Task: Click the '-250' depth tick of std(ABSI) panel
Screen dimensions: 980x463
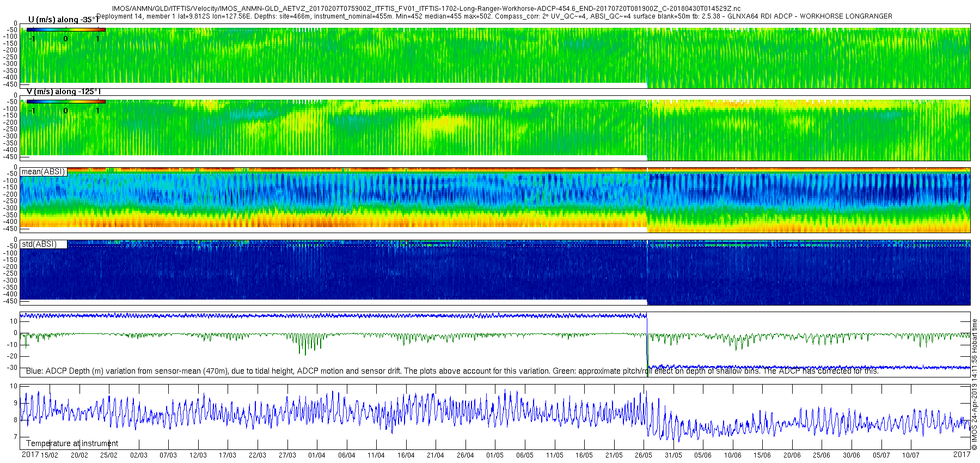Action: (x=10, y=273)
